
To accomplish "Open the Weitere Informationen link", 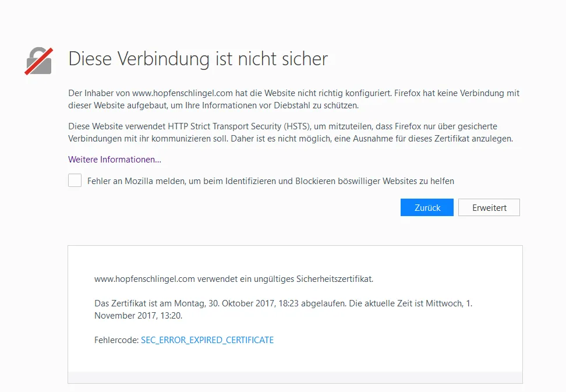I will [115, 160].
